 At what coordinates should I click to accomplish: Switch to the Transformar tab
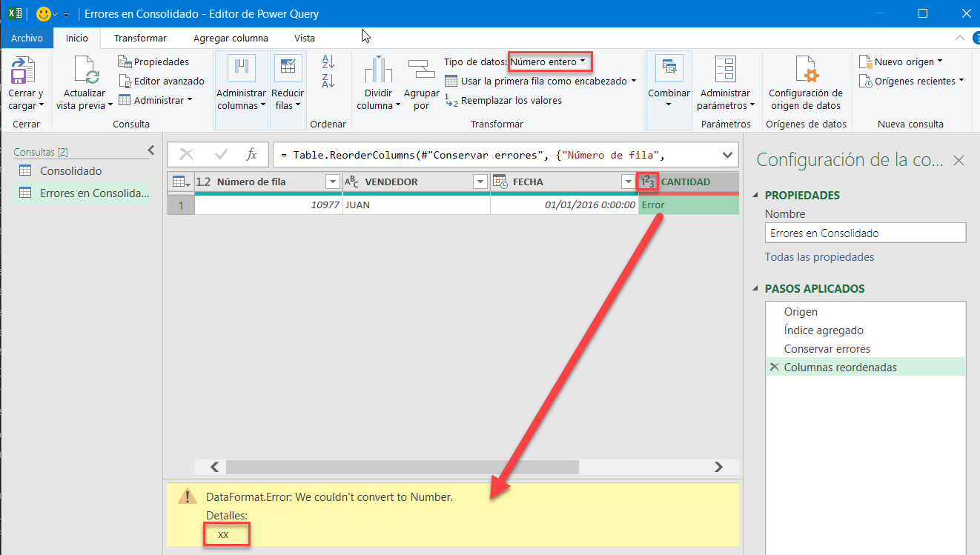pyautogui.click(x=140, y=38)
